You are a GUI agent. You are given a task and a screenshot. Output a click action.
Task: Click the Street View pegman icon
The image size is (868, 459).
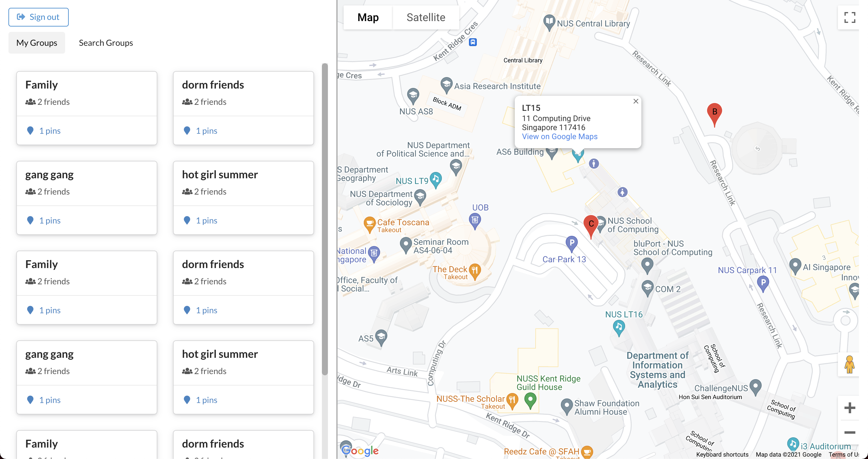850,365
